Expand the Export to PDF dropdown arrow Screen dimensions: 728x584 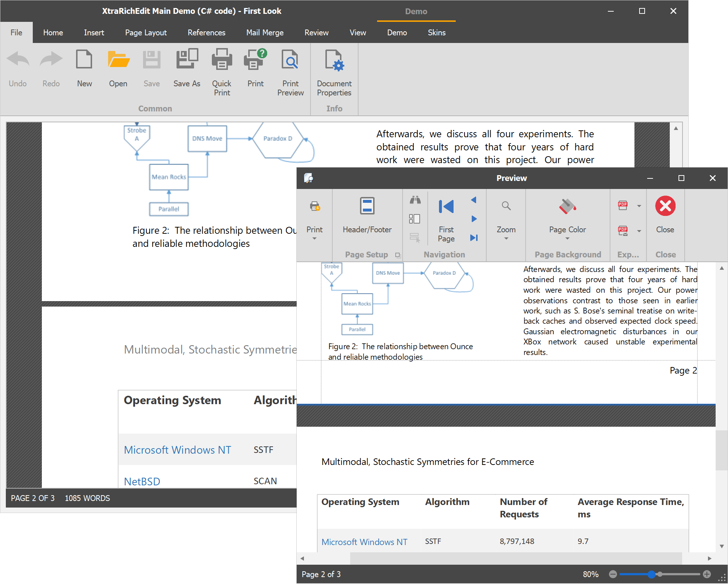(x=639, y=206)
